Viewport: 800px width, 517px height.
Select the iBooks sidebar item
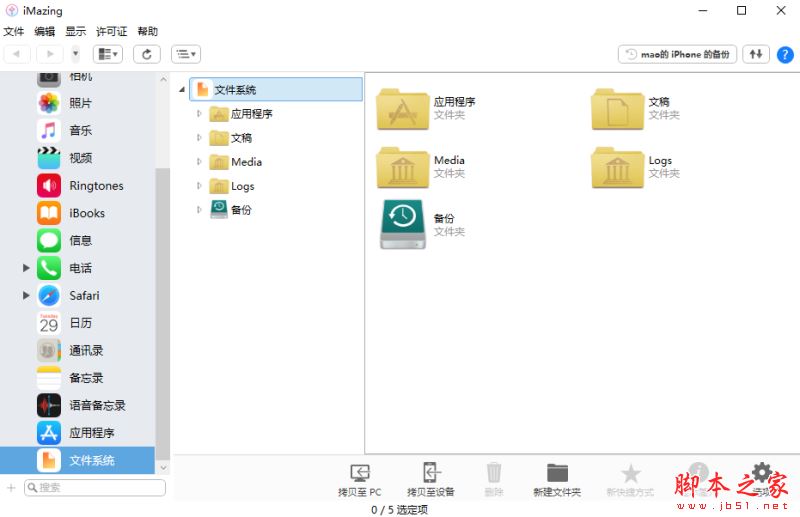(78, 213)
